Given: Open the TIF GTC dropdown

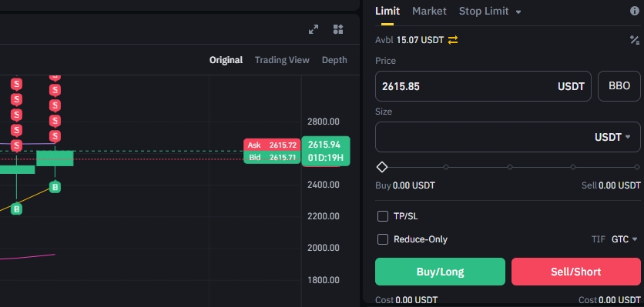Looking at the screenshot, I should pos(624,239).
